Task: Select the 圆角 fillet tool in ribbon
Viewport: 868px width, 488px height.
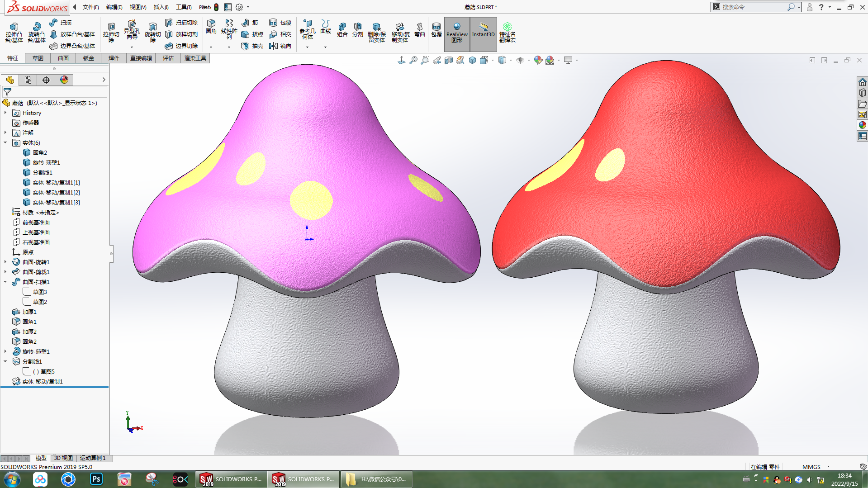Action: coord(211,27)
